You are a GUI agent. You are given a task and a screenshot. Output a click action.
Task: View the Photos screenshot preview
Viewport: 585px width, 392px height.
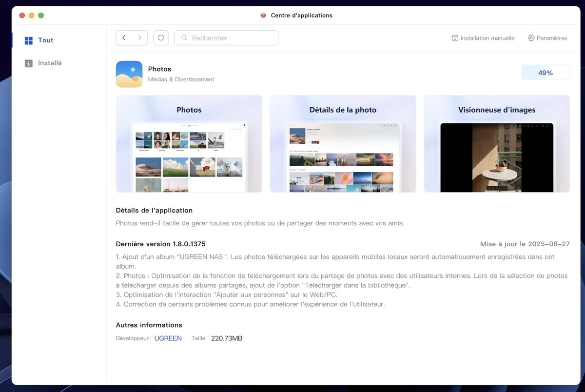click(x=189, y=144)
